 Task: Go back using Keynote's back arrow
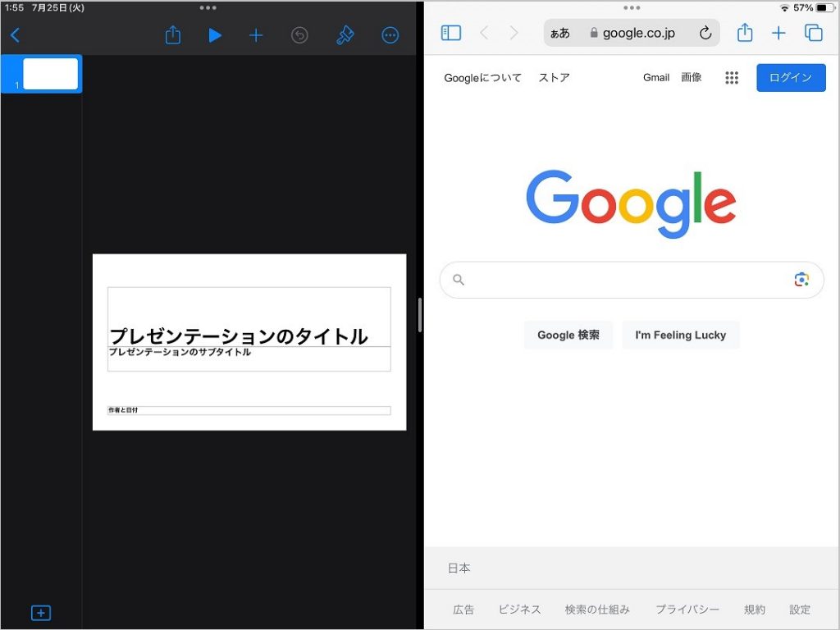click(x=15, y=34)
